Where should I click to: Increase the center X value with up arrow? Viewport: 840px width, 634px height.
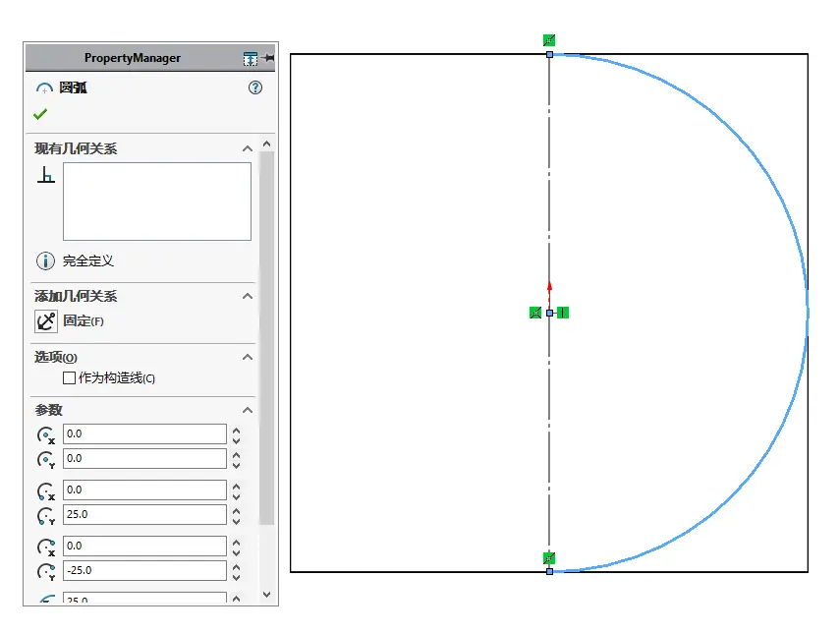click(236, 430)
